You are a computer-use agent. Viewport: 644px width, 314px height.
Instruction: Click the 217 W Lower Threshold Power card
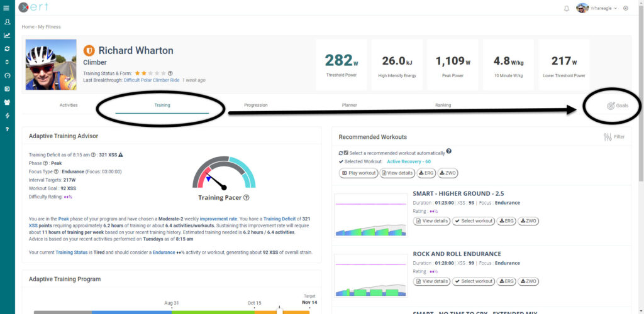(x=564, y=64)
